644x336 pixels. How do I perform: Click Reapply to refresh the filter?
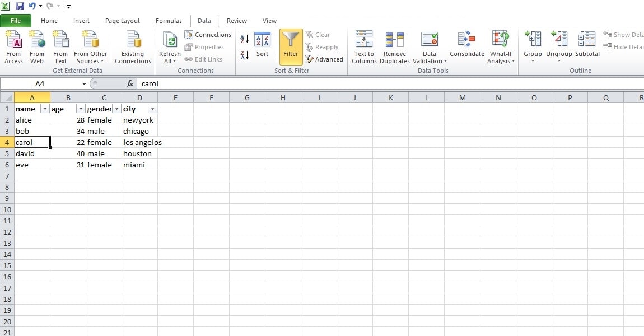[x=324, y=47]
